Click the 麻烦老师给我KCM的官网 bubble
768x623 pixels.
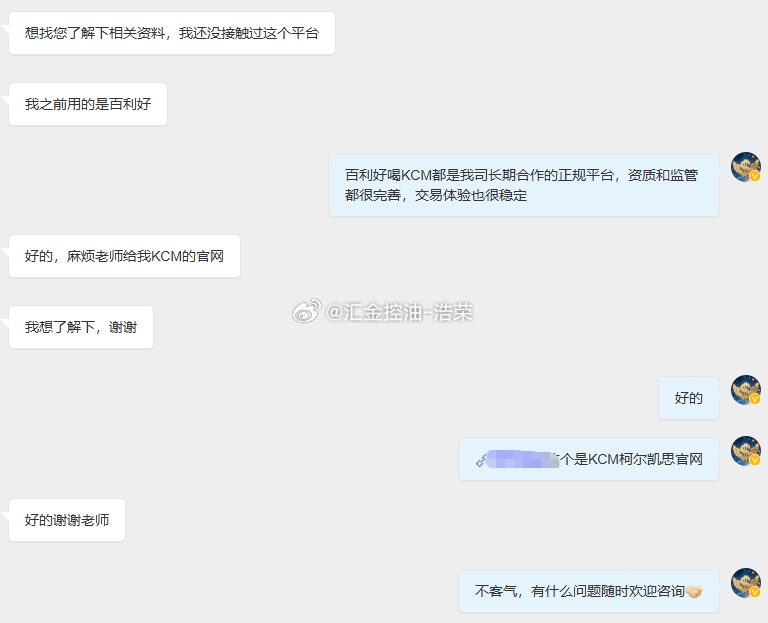coord(124,256)
